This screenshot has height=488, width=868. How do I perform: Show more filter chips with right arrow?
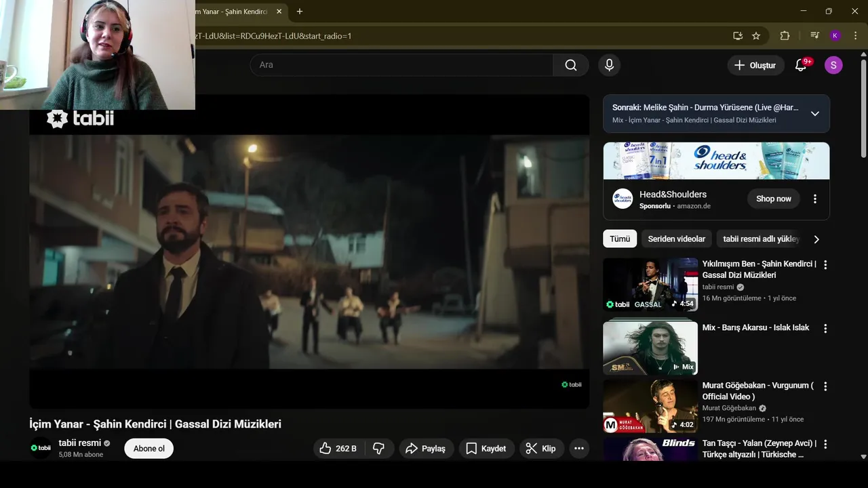point(816,239)
